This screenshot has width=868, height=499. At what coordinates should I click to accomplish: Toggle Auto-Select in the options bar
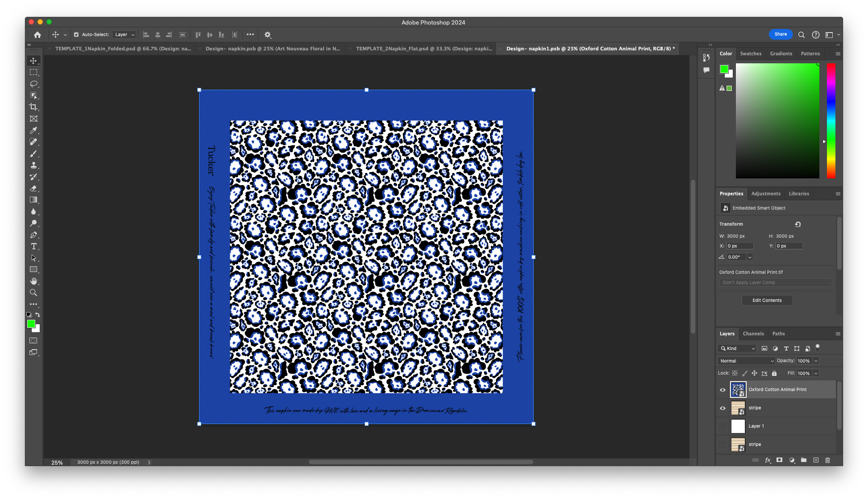click(x=76, y=34)
